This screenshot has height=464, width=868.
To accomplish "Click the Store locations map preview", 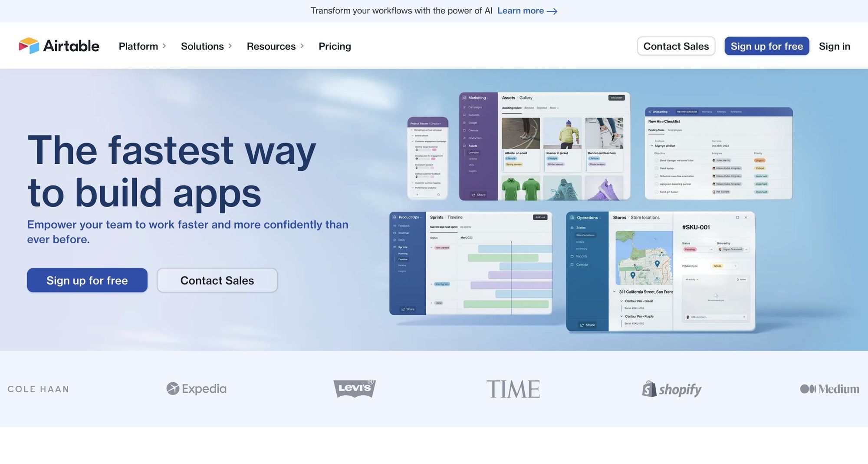I will [x=644, y=258].
